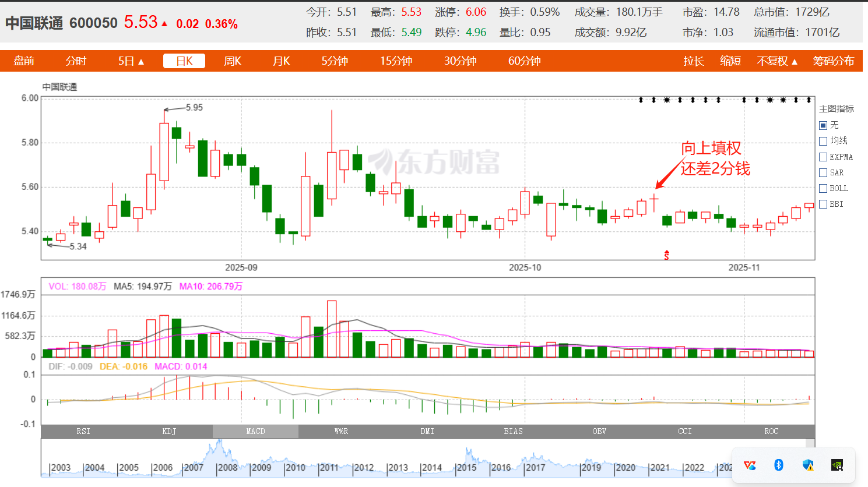Click the 跌停 4.96 value
Image resolution: width=868 pixels, height=487 pixels.
click(476, 33)
